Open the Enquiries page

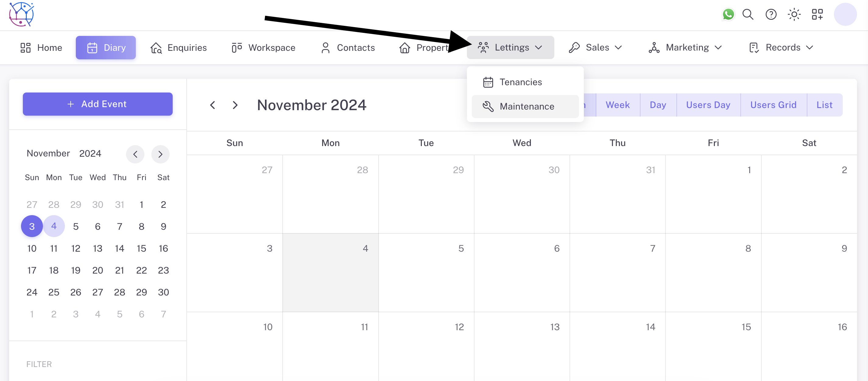(178, 47)
